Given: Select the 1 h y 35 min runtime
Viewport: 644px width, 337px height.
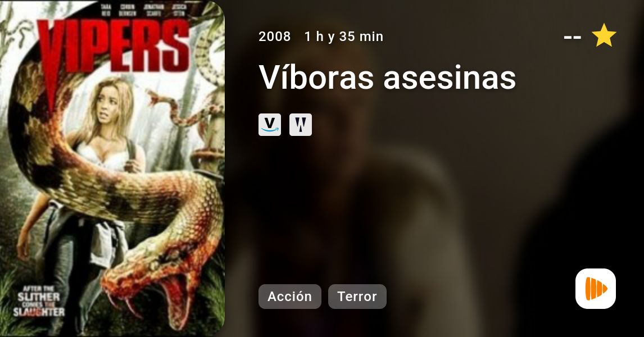Looking at the screenshot, I should click(x=344, y=37).
